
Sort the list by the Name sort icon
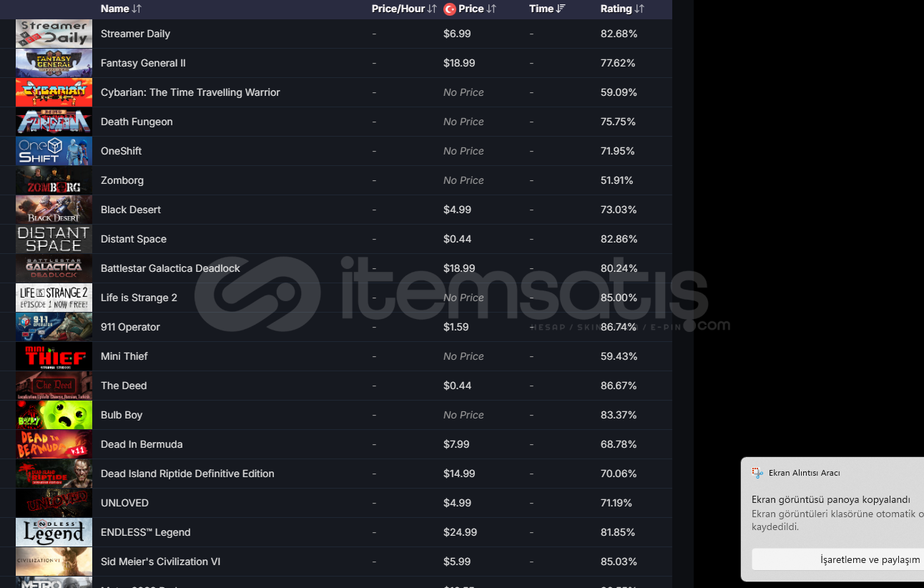(x=137, y=9)
